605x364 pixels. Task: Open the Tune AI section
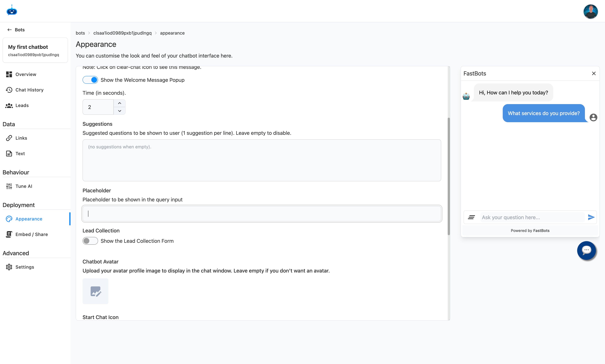(24, 186)
